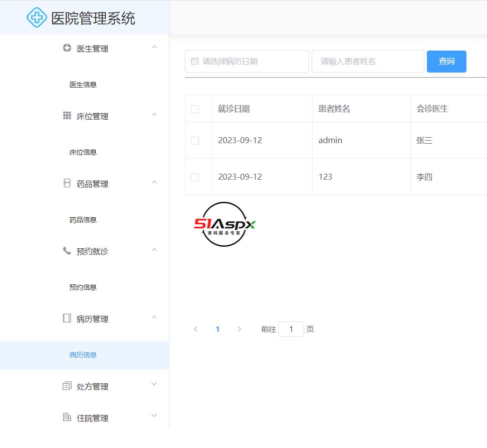
Task: Check the row for patient 123
Action: coord(195,177)
